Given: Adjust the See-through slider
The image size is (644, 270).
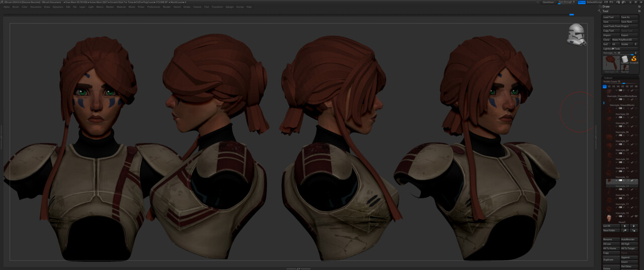Looking at the screenshot, I should click(567, 2).
